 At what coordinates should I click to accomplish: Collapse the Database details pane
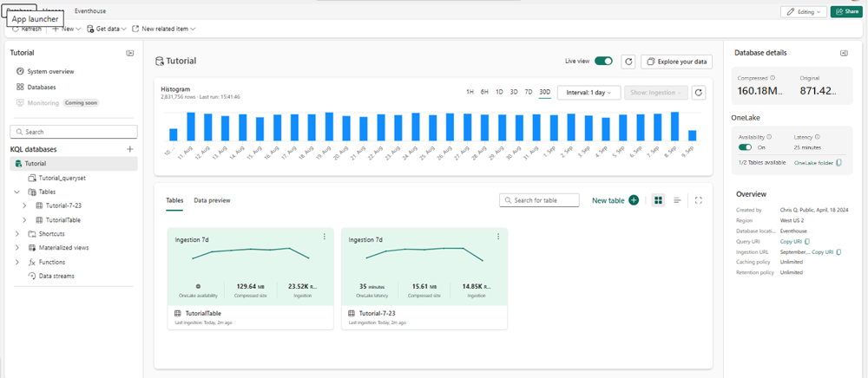[x=844, y=53]
